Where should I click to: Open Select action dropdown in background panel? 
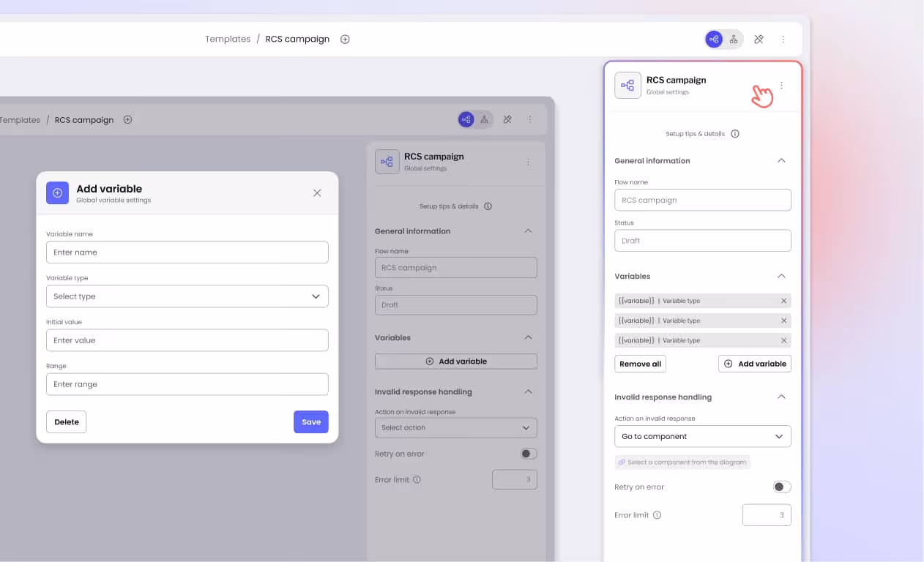(456, 427)
